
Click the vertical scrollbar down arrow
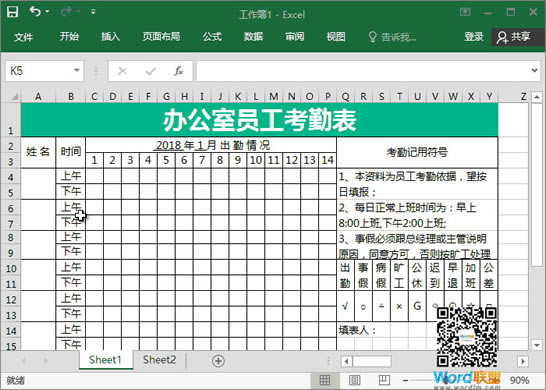[537, 345]
